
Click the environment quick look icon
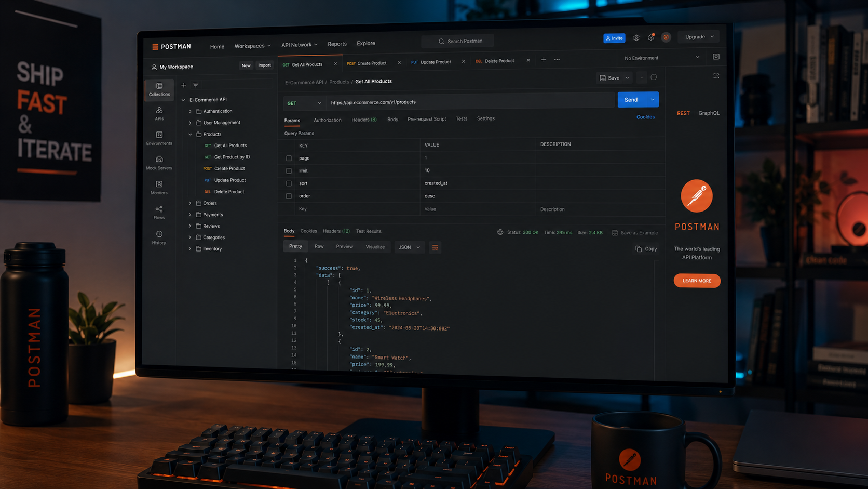(716, 57)
